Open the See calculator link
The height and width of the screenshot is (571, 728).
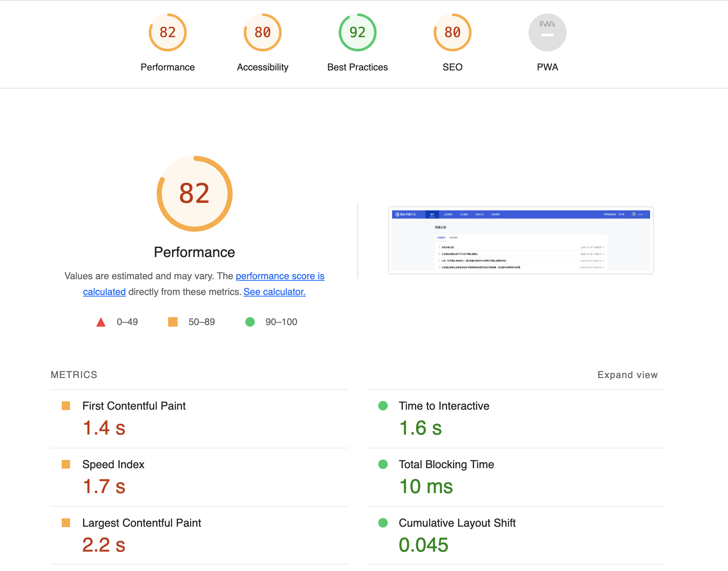click(274, 292)
